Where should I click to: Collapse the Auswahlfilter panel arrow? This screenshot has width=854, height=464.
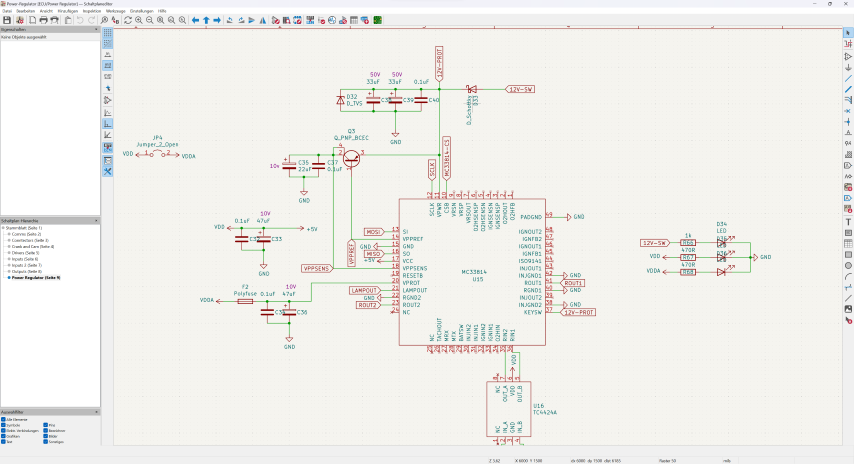point(96,412)
